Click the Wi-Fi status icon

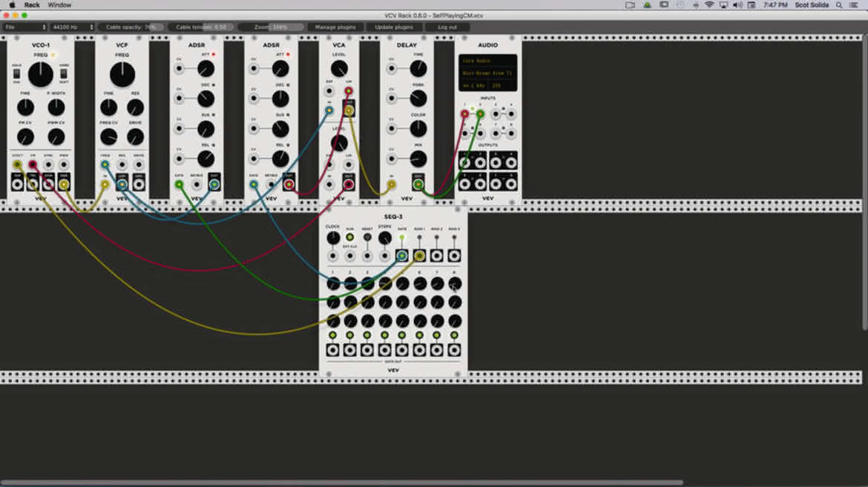(x=709, y=5)
